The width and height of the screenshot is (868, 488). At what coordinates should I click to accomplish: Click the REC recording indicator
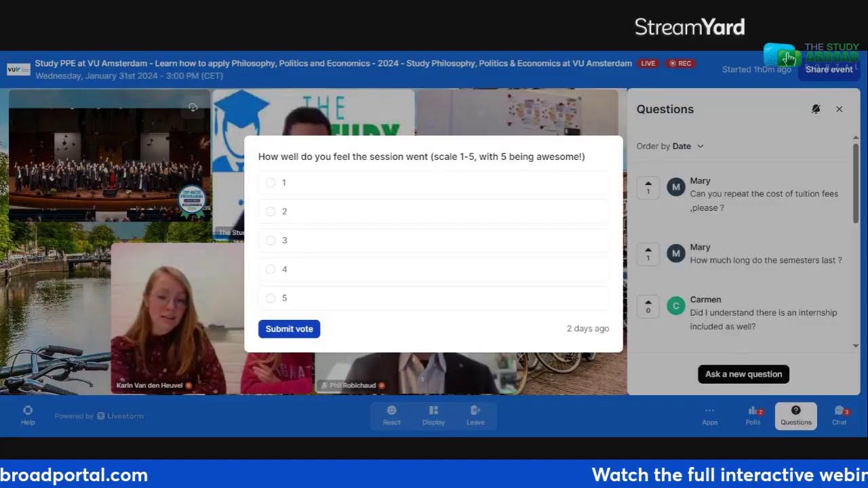(680, 64)
